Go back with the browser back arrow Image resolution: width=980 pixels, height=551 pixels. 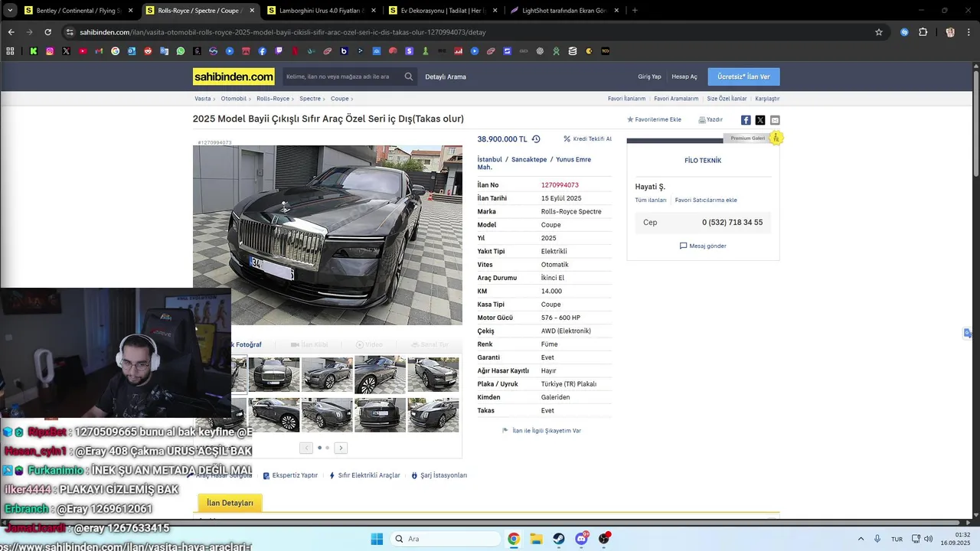pos(11,32)
